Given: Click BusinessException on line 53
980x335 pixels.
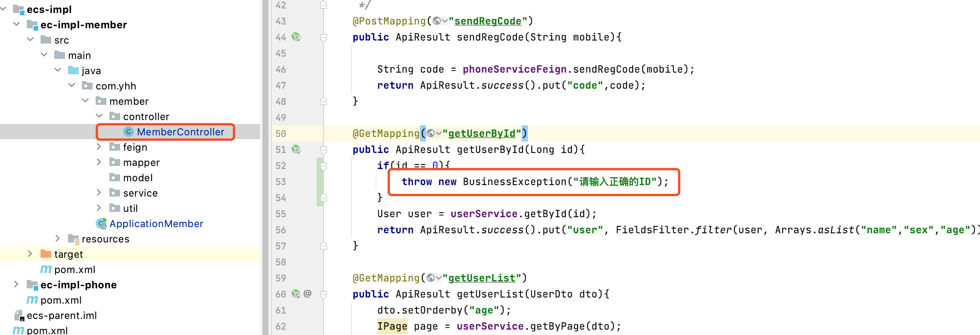Looking at the screenshot, I should click(x=514, y=182).
